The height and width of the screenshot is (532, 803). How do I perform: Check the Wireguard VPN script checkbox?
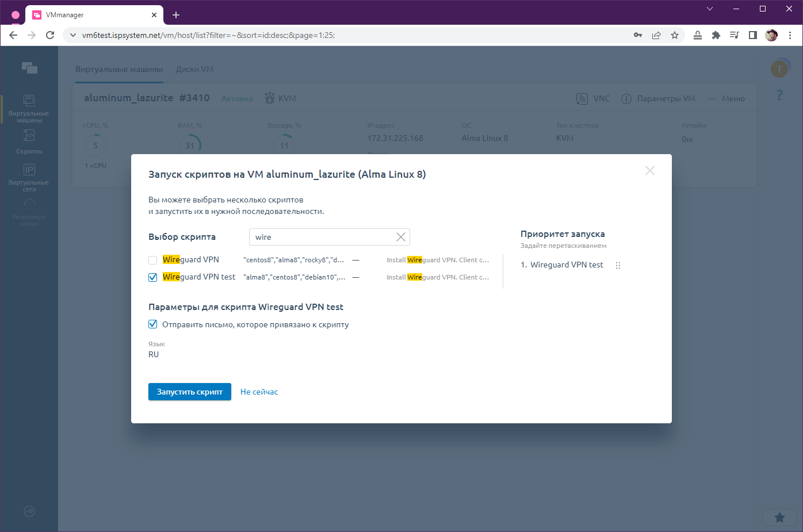(x=153, y=260)
